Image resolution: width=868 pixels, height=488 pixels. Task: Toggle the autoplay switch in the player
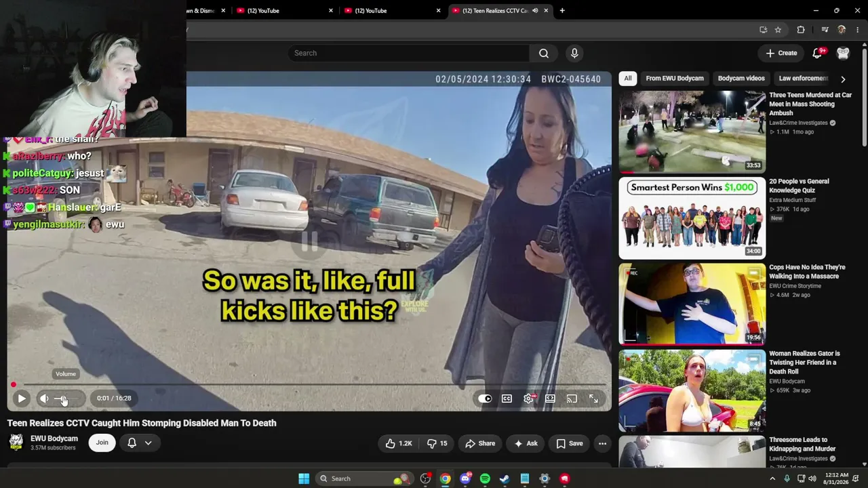tap(485, 399)
